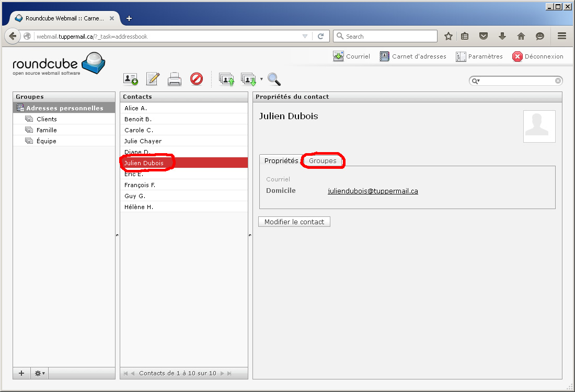Viewport: 575px width, 392px height.
Task: Delete the contact with the red prohibition icon
Action: point(197,79)
